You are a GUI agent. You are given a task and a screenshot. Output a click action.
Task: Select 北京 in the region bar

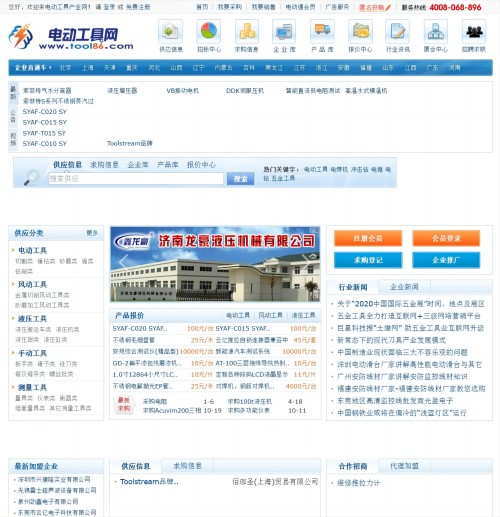tap(65, 68)
